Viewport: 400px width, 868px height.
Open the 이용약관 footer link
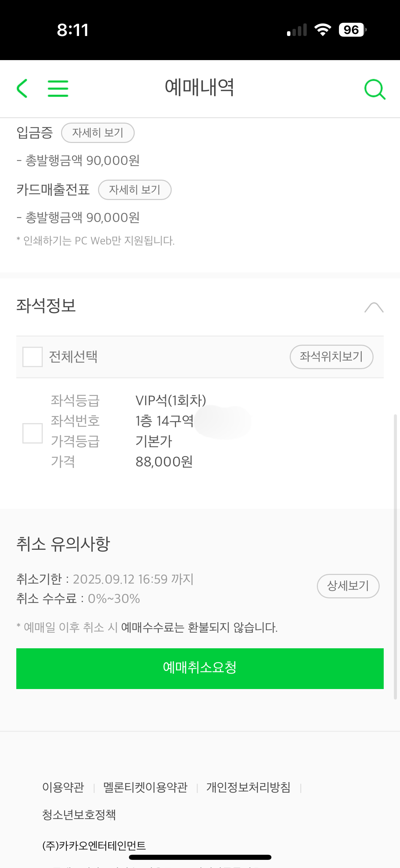pos(63,787)
